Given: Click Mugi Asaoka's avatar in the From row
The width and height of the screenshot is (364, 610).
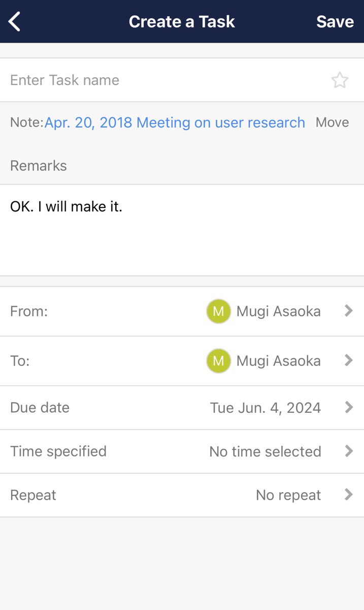Looking at the screenshot, I should pos(218,311).
